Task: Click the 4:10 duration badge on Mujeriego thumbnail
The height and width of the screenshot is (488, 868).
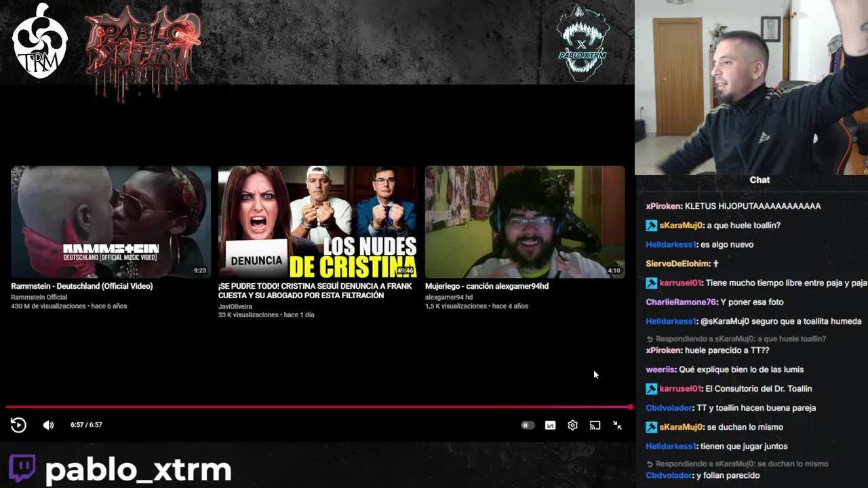Action: [x=614, y=270]
